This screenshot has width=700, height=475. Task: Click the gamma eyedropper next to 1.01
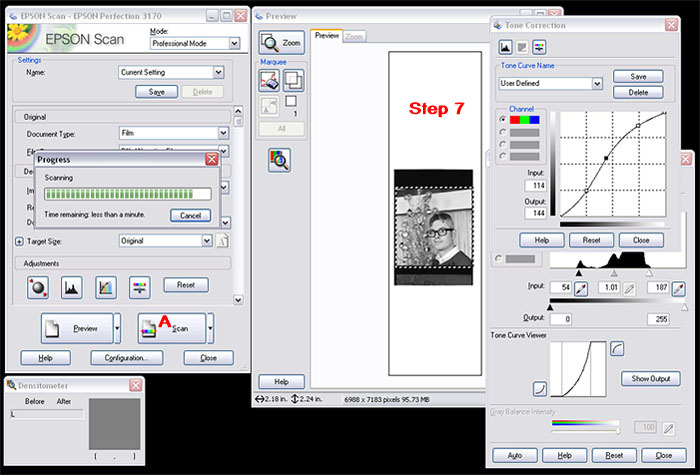point(629,288)
